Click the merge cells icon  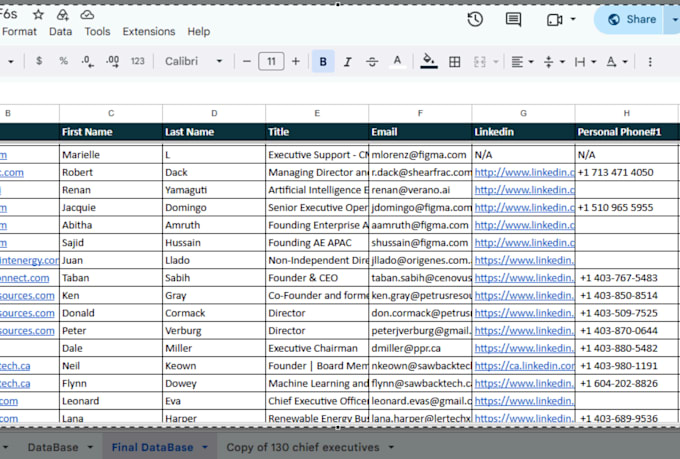tap(480, 62)
